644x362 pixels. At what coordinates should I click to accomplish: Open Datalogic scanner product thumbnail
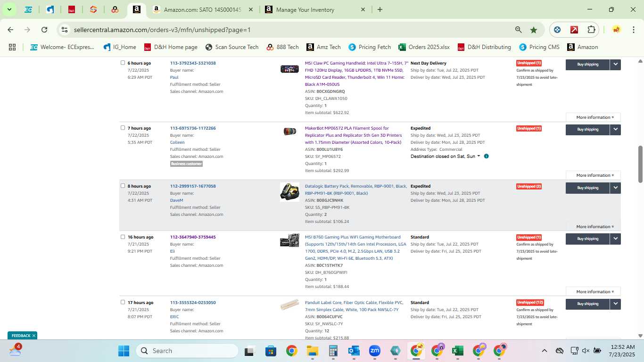pos(289,192)
